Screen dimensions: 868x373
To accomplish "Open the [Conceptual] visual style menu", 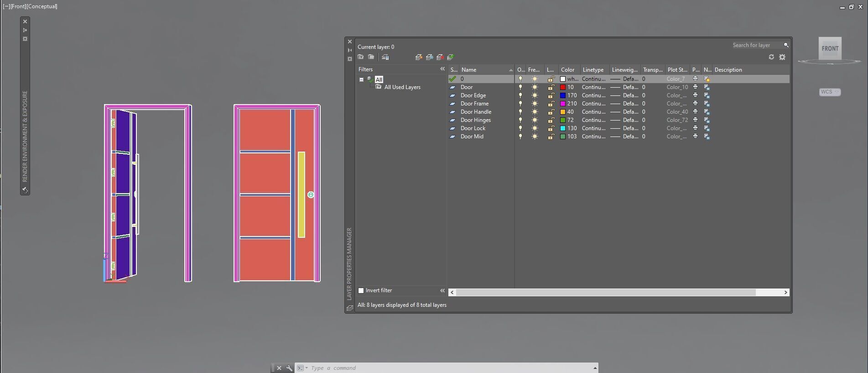I will click(x=42, y=6).
